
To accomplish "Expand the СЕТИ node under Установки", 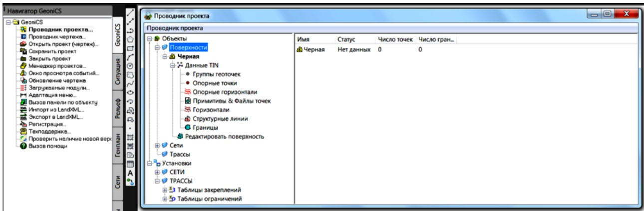I will (x=157, y=172).
